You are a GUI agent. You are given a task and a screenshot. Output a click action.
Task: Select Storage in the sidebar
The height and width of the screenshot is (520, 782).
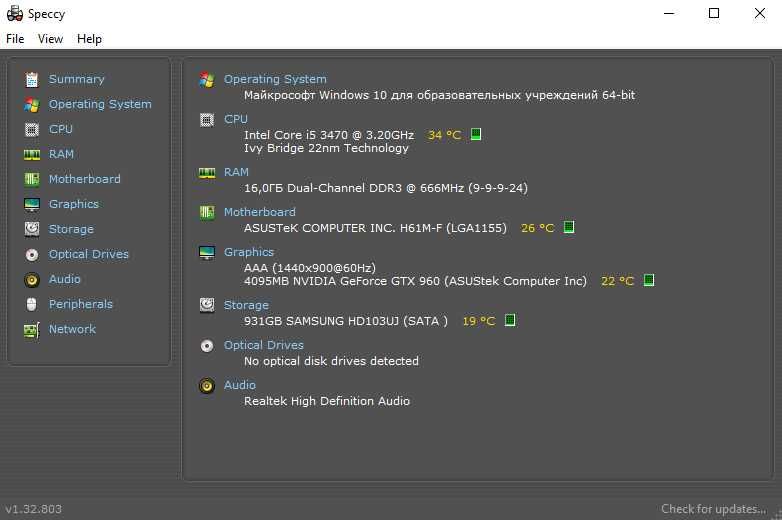[x=71, y=229]
